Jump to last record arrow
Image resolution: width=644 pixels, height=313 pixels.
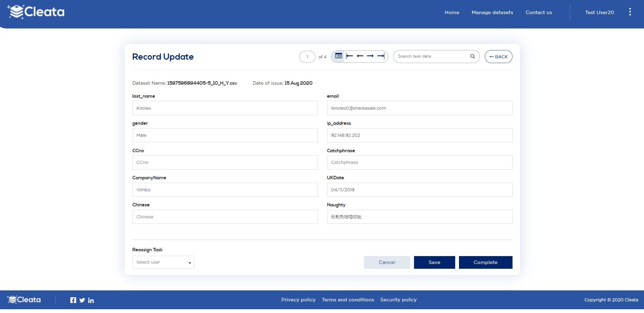click(x=381, y=56)
